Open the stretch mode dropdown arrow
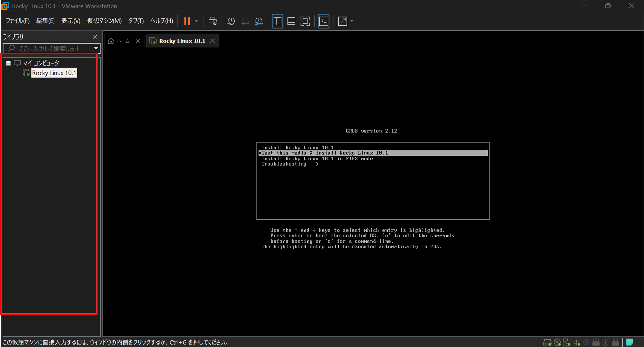 tap(352, 21)
